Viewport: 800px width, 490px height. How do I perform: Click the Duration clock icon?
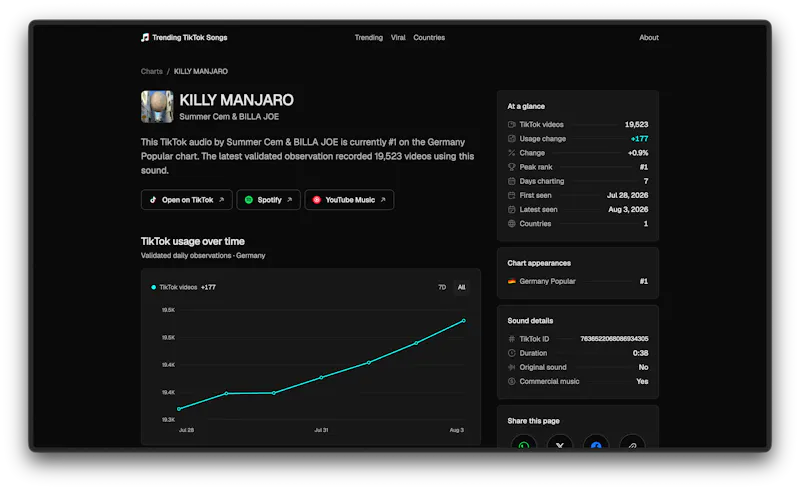pyautogui.click(x=512, y=353)
